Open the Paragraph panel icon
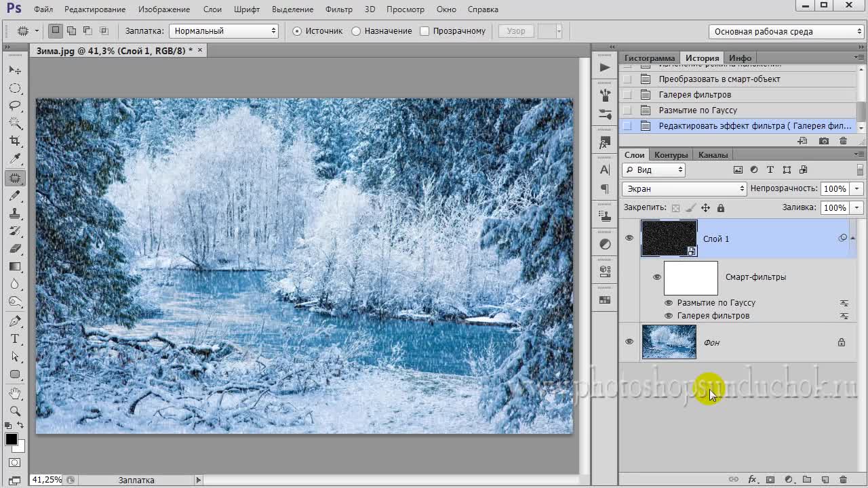The height and width of the screenshot is (488, 868). pyautogui.click(x=605, y=188)
